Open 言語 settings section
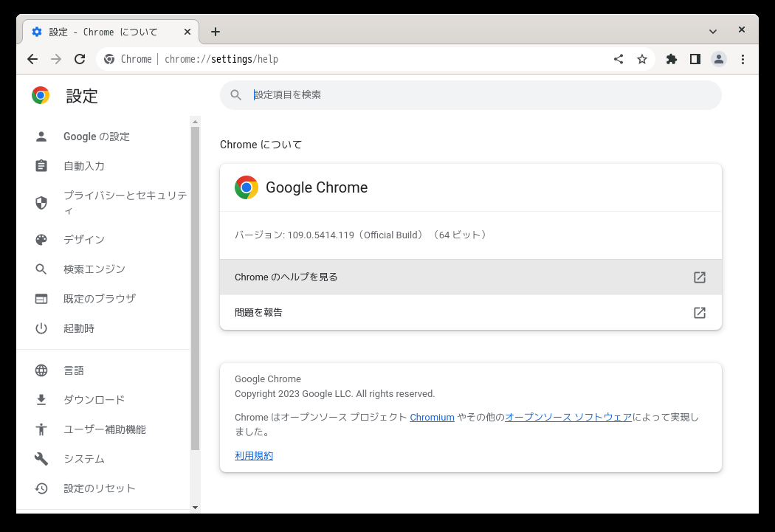This screenshot has width=775, height=532. coord(74,370)
